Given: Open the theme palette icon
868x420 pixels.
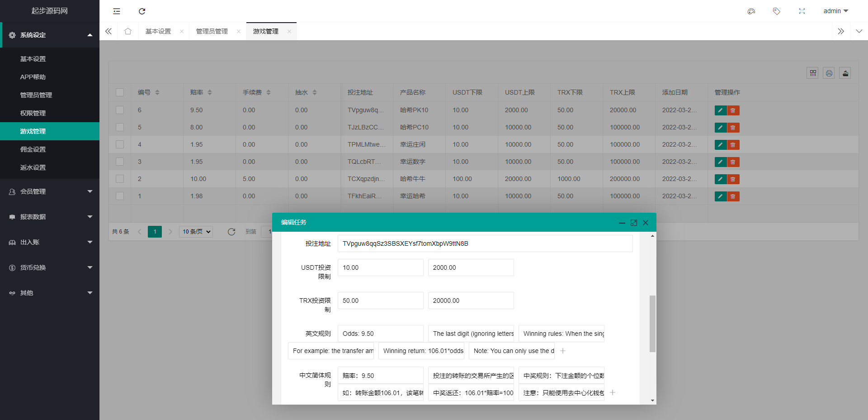Looking at the screenshot, I should tap(751, 11).
